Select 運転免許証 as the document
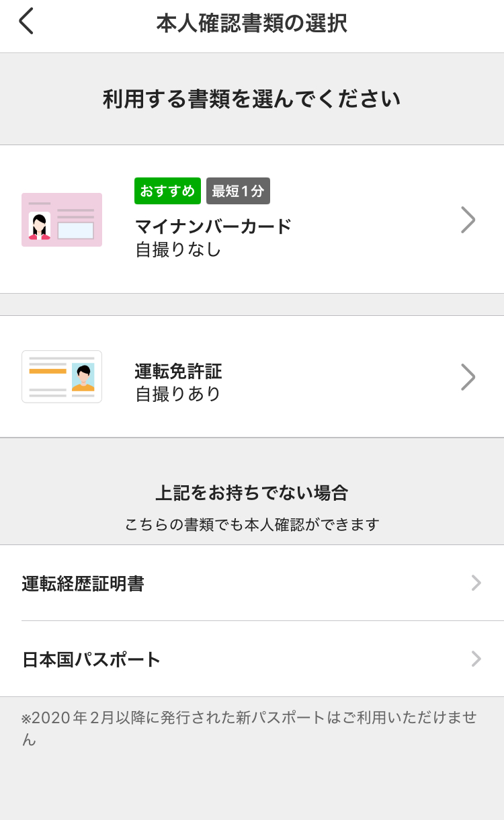 click(x=179, y=371)
